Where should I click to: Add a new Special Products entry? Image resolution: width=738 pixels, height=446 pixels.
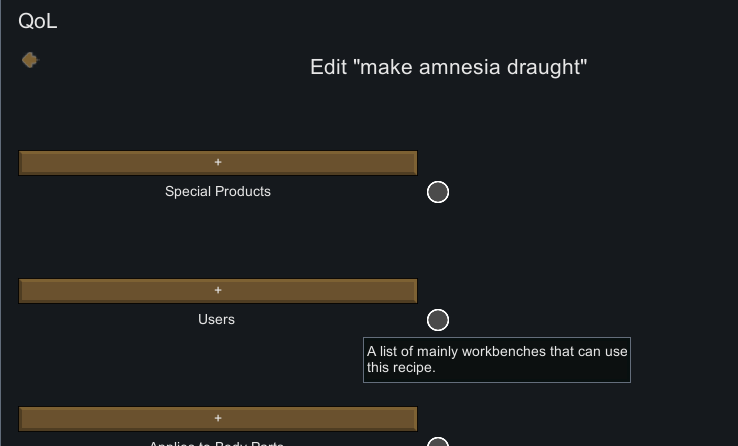[x=218, y=162]
